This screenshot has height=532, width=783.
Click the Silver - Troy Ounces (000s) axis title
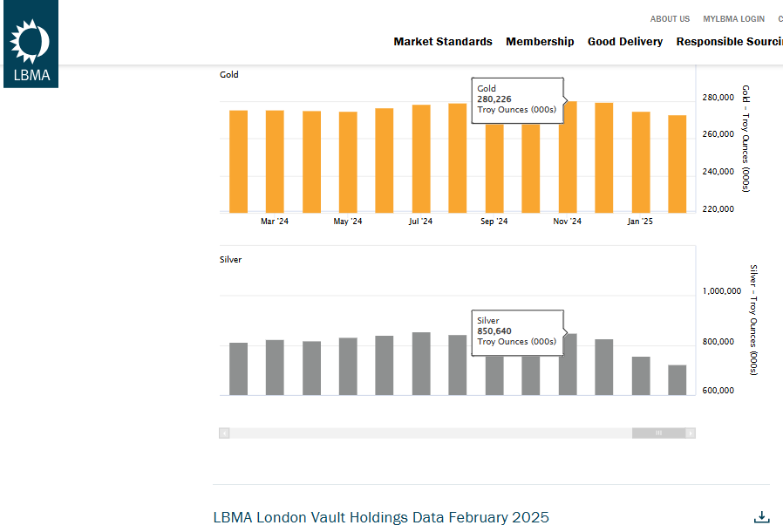753,320
